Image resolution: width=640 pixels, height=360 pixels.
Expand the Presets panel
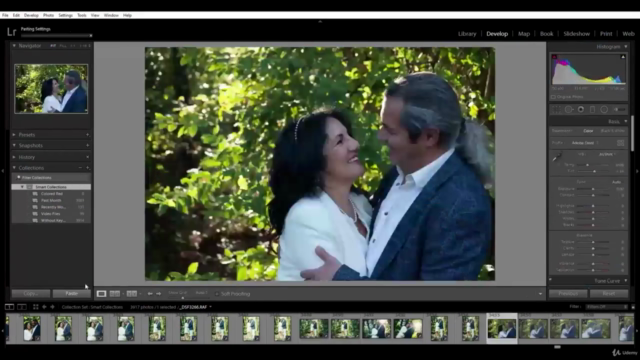click(x=14, y=135)
